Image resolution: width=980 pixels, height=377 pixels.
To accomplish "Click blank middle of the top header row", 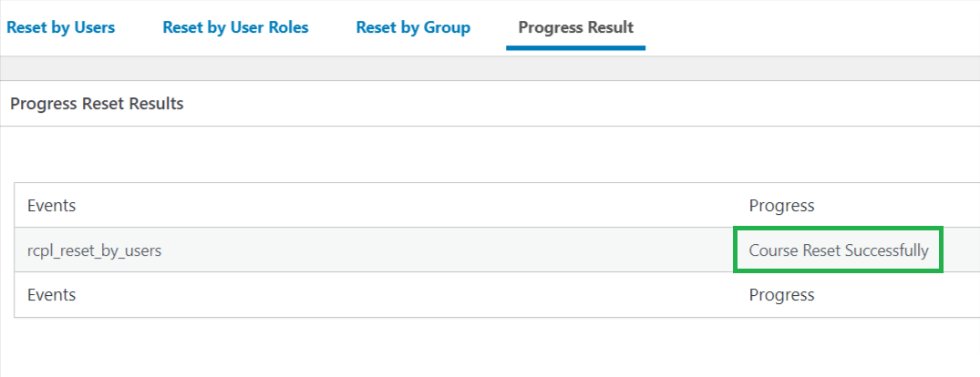I will pos(412,206).
